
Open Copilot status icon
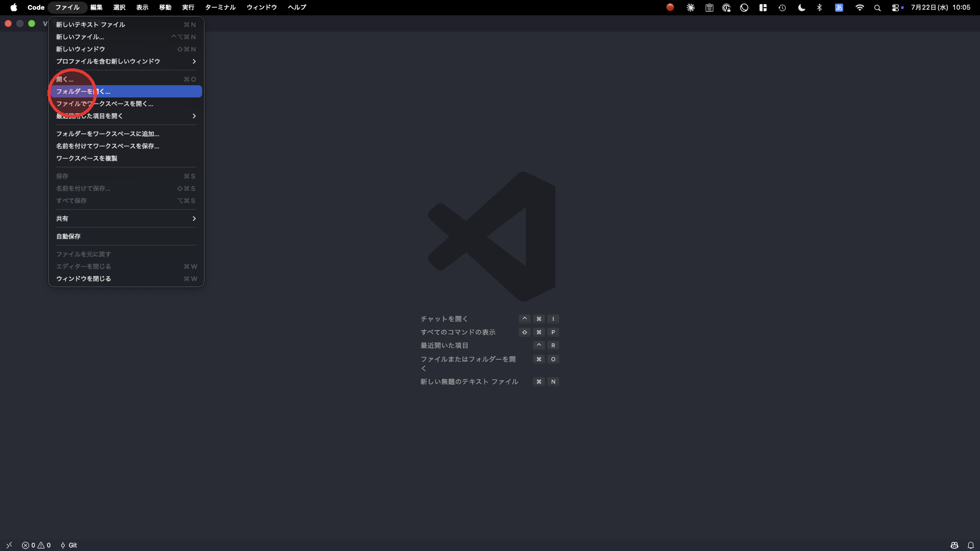(x=954, y=545)
